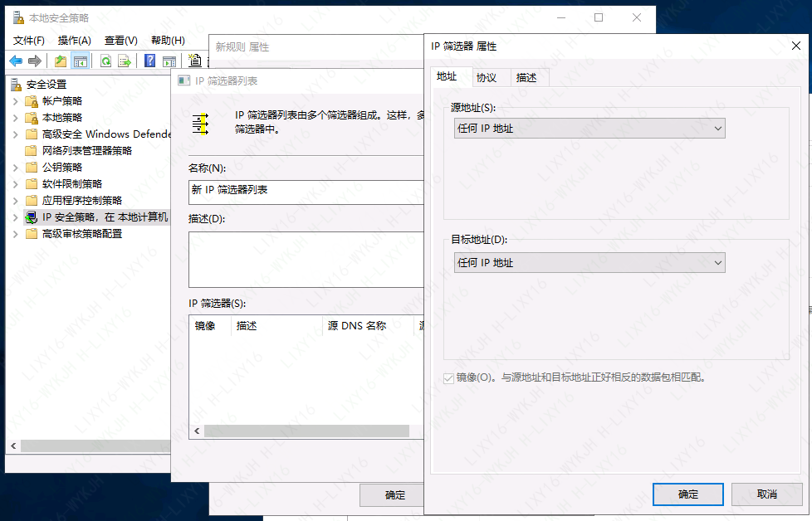Click the filter list horizontal scrollbar
Image resolution: width=812 pixels, height=521 pixels.
(x=306, y=431)
